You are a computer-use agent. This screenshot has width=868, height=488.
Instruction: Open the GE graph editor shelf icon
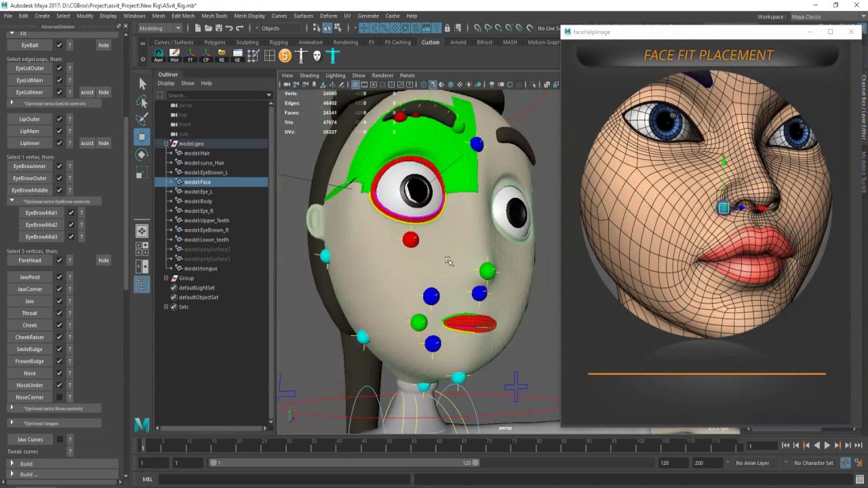pyautogui.click(x=238, y=56)
